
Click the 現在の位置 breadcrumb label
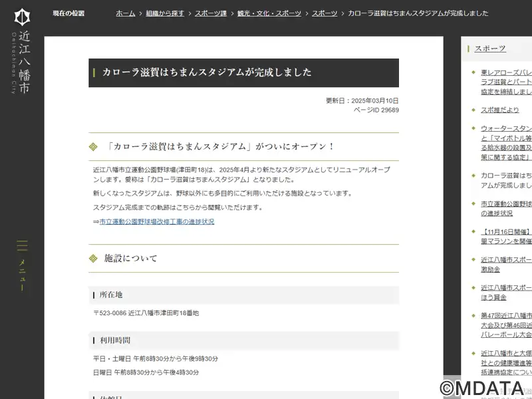(x=68, y=13)
